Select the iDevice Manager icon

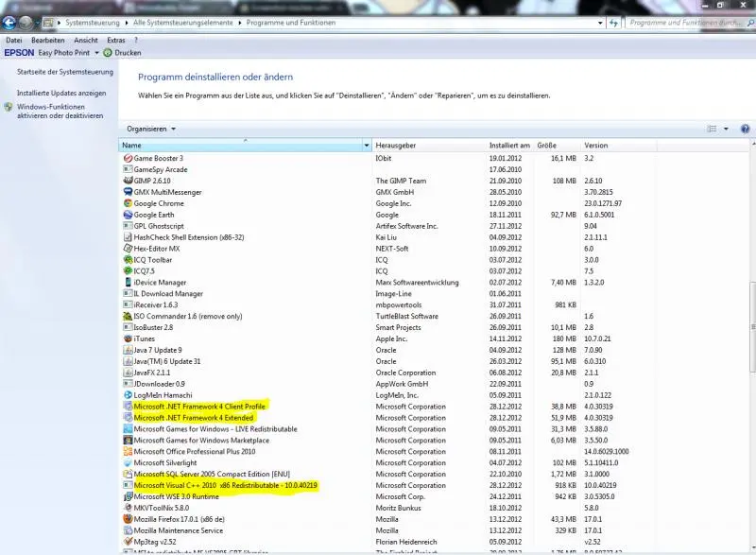[x=128, y=282]
